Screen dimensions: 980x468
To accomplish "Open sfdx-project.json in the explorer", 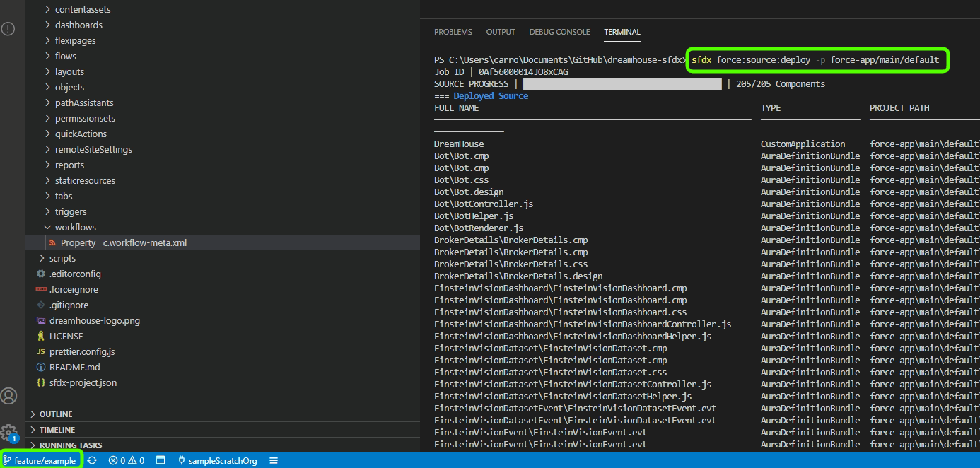I will click(x=83, y=382).
